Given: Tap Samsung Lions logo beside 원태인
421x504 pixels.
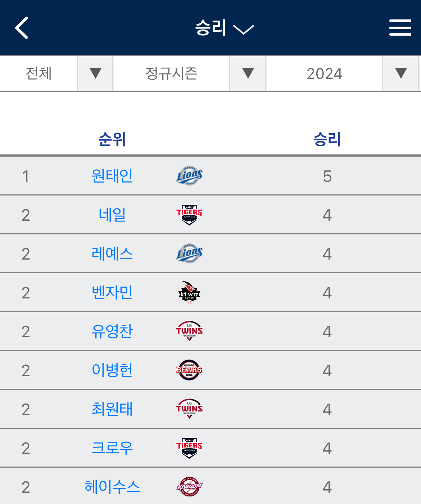Looking at the screenshot, I should coord(189,176).
